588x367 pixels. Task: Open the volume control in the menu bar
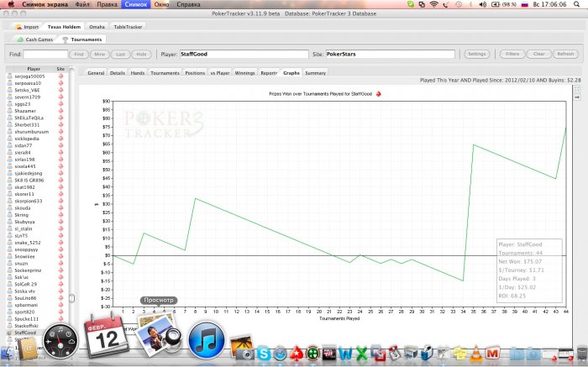[483, 4]
